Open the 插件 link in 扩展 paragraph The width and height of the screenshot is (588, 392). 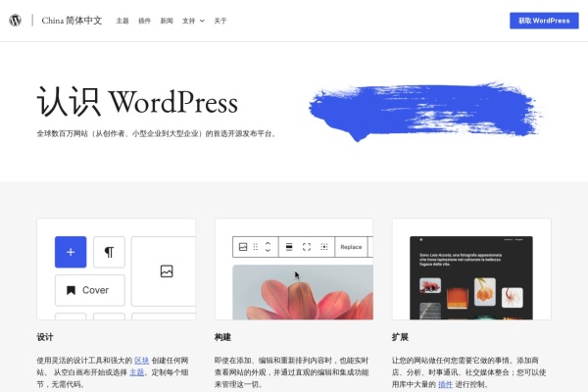(x=446, y=384)
